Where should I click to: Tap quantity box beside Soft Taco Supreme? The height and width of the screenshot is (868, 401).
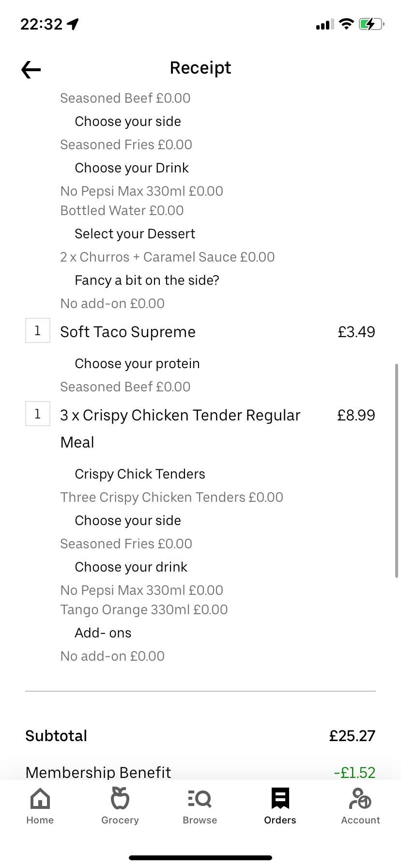38,331
